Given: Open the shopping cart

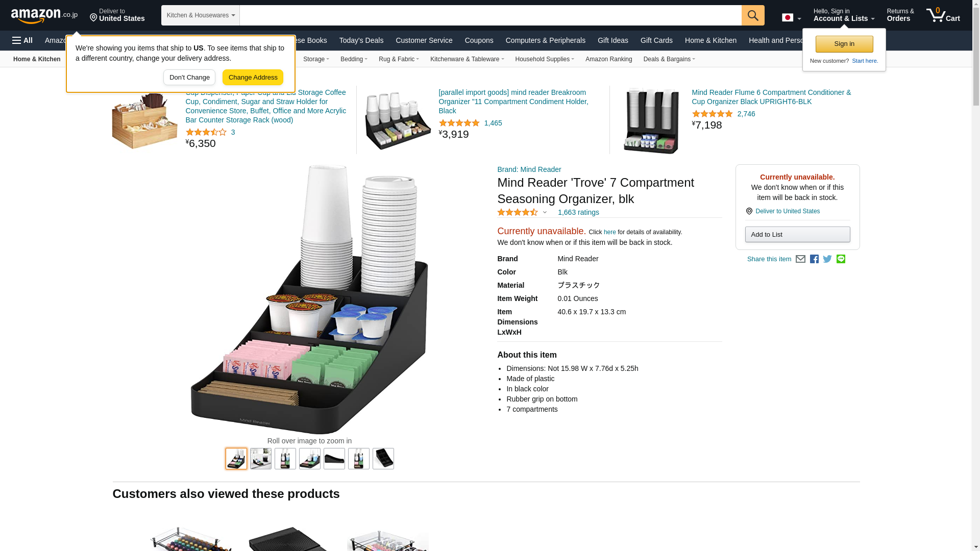Looking at the screenshot, I should click(943, 15).
